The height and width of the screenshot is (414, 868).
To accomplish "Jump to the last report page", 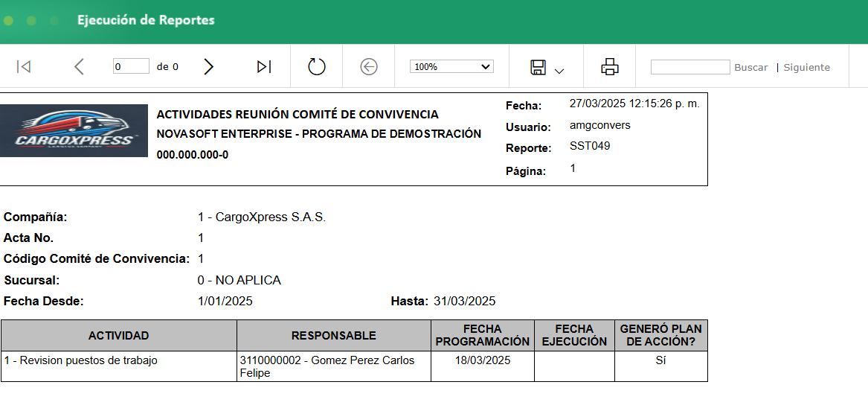I will point(264,66).
